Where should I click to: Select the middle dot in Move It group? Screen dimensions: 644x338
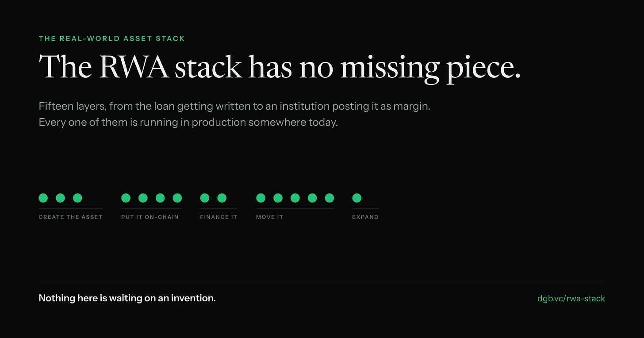pos(295,198)
